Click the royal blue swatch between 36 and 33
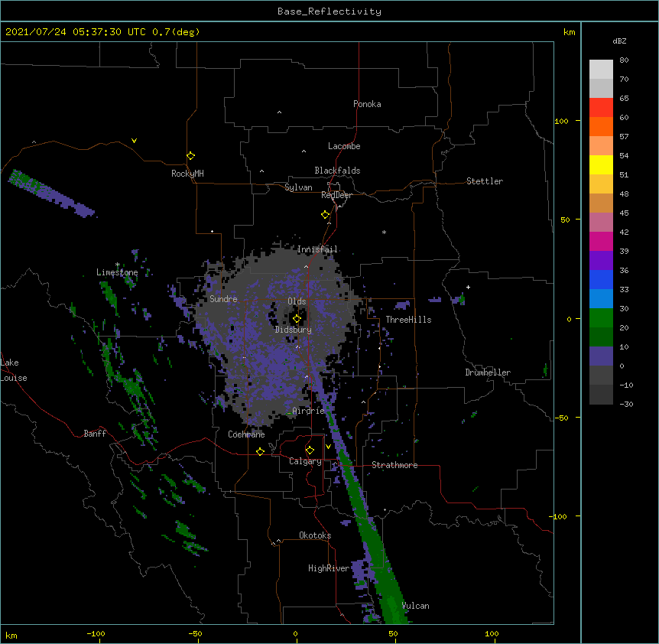 coord(601,279)
